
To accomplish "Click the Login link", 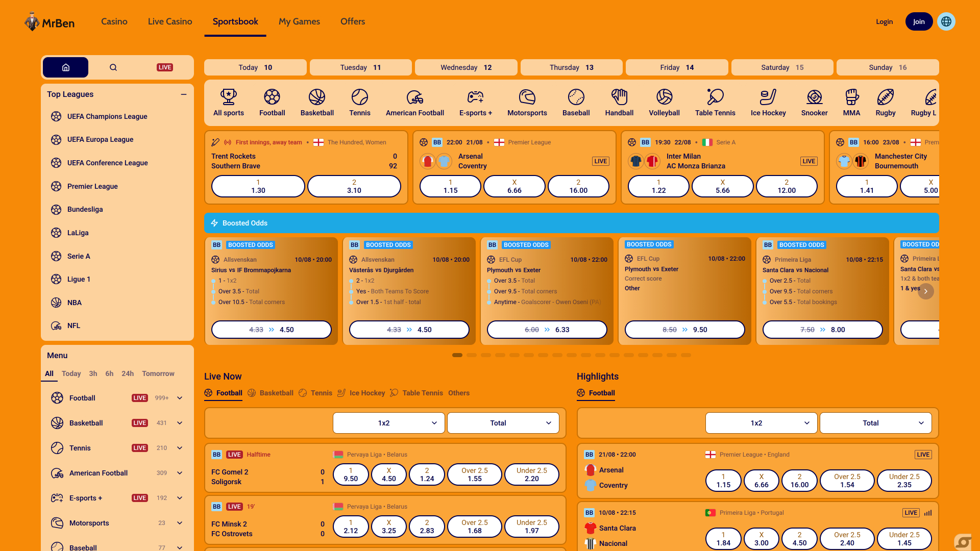I will (884, 21).
